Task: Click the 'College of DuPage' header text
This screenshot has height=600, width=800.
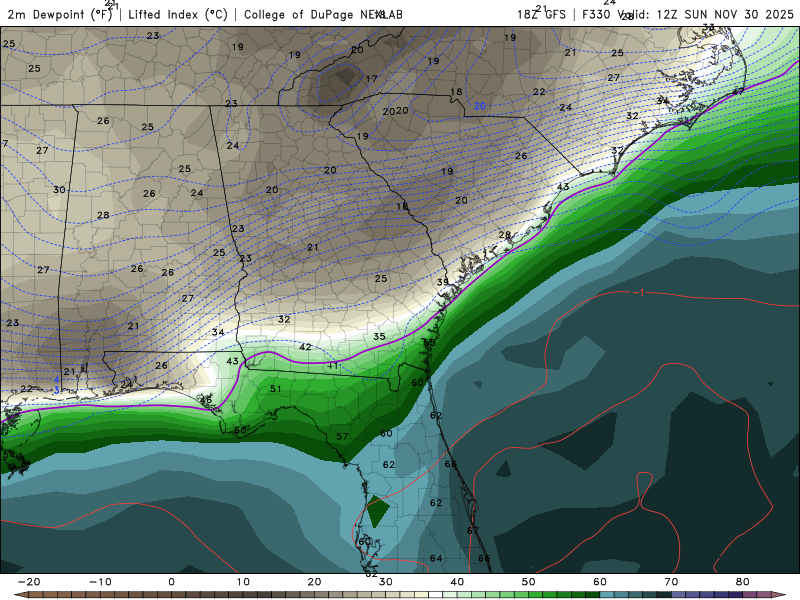Action: point(300,15)
